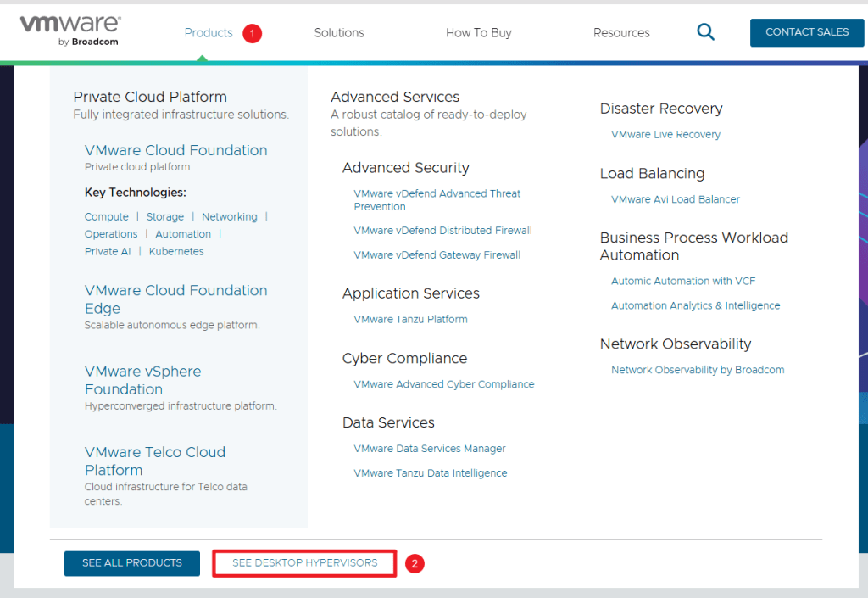Click the Disaster Recovery heading

(661, 109)
